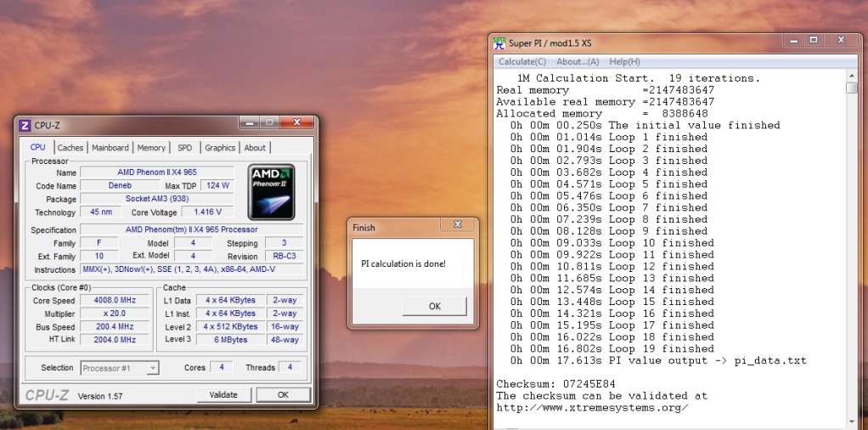
Task: Click the 'Loop 19 finished' log line
Action: (x=612, y=348)
